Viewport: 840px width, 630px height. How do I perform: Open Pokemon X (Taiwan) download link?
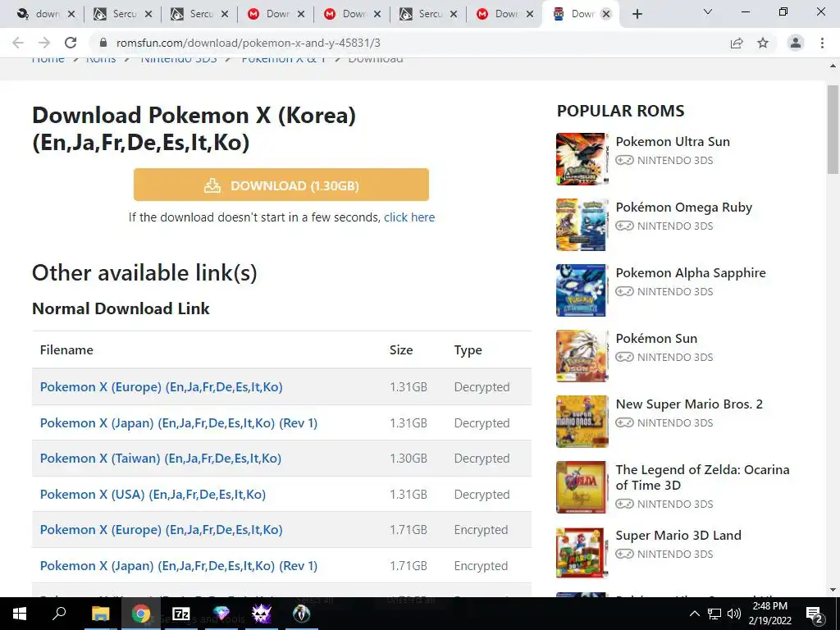[161, 459]
